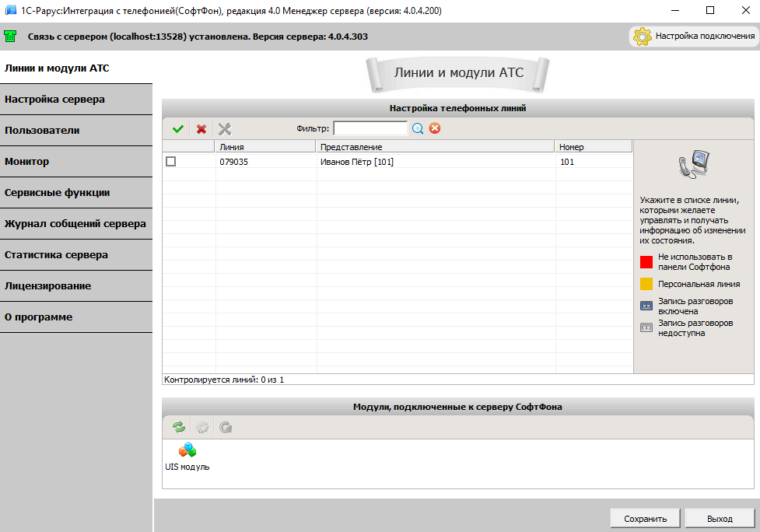Image resolution: width=760 pixels, height=532 pixels.
Task: Click the Номер column header
Action: tap(594, 147)
